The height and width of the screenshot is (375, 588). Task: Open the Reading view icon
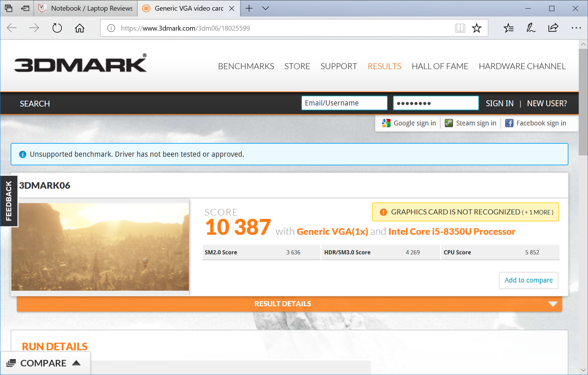(x=460, y=28)
